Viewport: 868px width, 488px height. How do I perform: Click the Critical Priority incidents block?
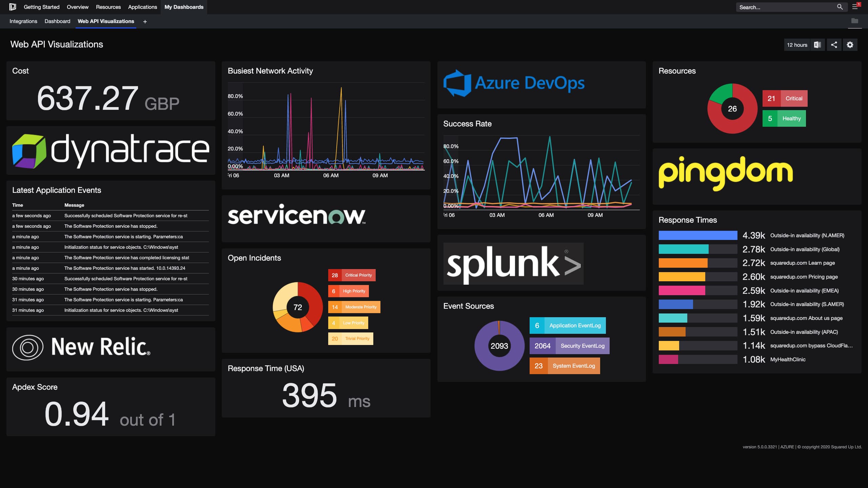click(x=352, y=275)
